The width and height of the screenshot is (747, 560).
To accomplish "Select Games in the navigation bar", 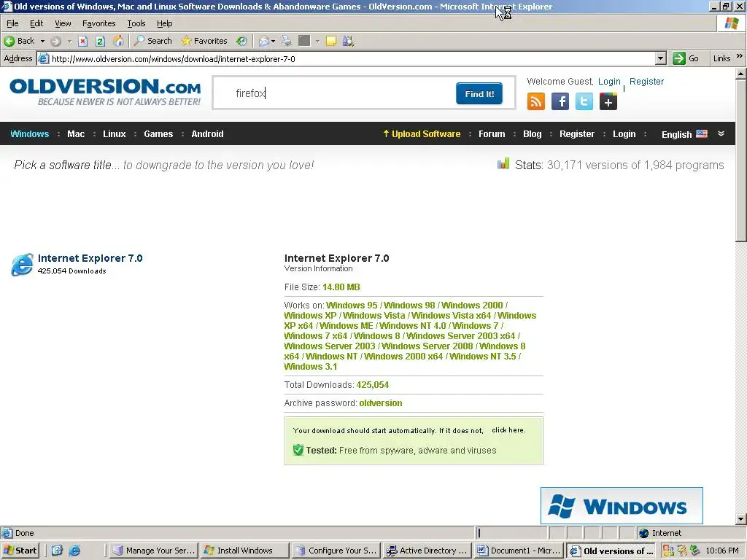I will [x=158, y=134].
